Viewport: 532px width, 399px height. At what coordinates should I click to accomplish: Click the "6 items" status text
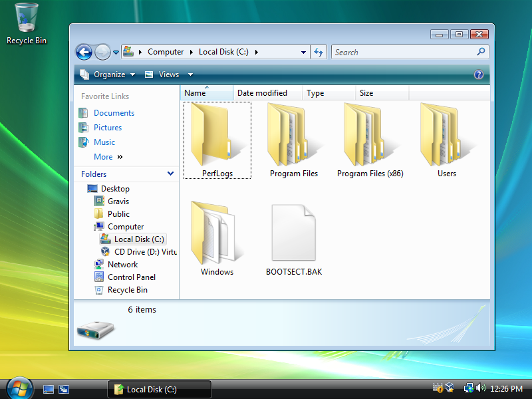click(142, 309)
